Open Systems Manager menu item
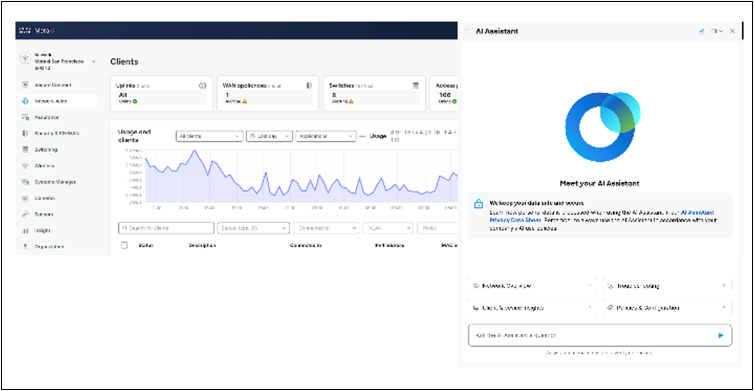Image resolution: width=754 pixels, height=391 pixels. coord(58,182)
